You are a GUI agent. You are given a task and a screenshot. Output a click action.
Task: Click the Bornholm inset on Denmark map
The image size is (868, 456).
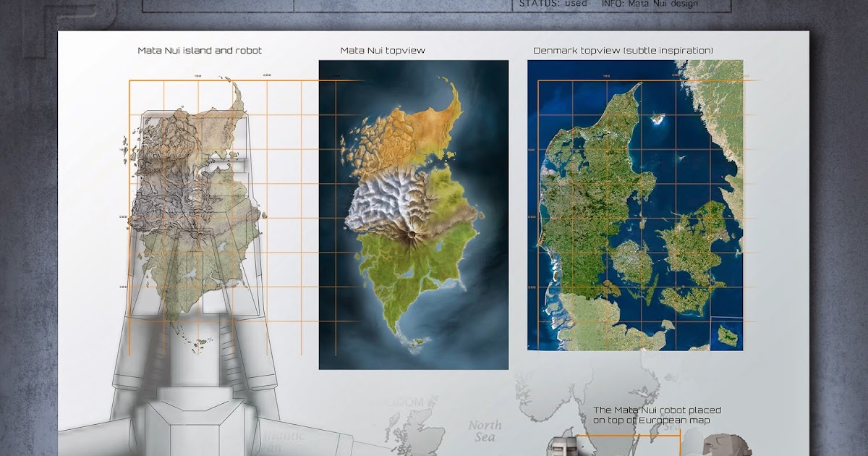[726, 334]
